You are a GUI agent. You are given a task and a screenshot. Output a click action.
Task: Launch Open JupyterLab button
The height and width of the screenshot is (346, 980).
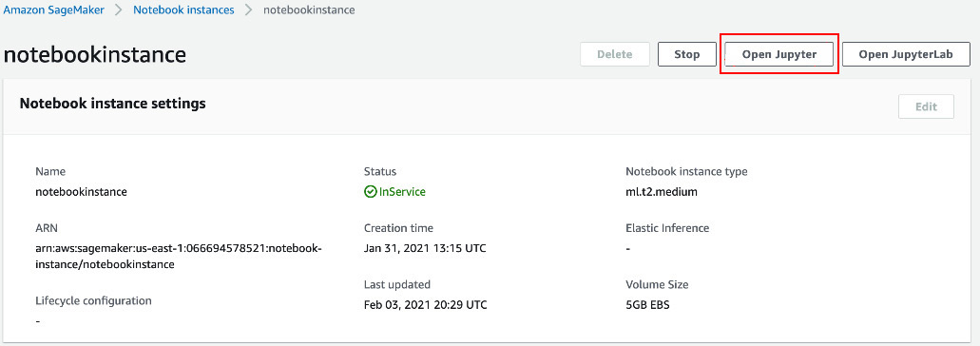coord(906,54)
